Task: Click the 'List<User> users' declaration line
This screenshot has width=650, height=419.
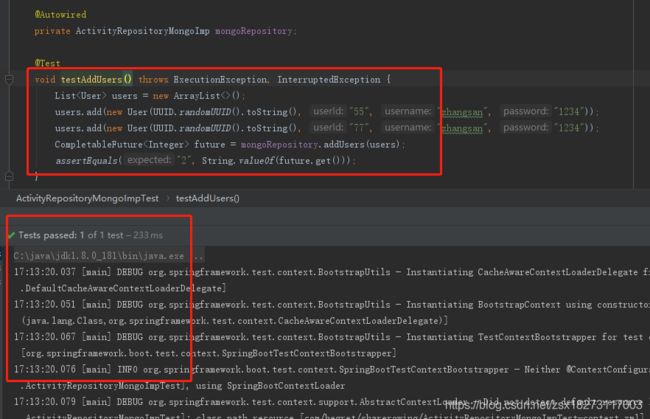Action: 150,96
